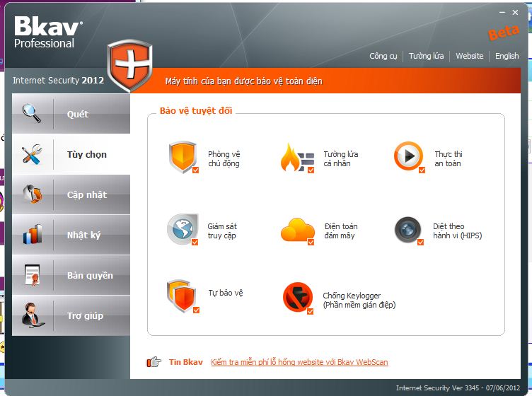Open the Website top link
This screenshot has height=396, width=532.
coord(470,56)
